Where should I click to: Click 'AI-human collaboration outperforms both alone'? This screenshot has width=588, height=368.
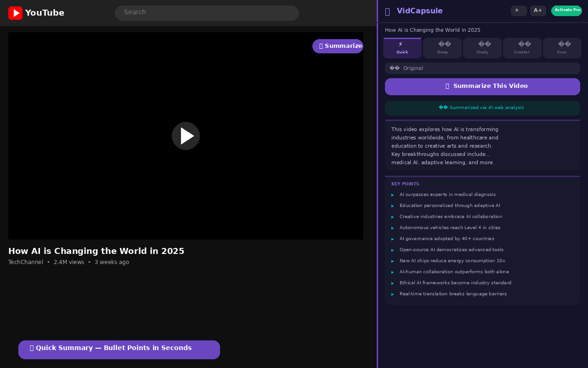coord(454,272)
